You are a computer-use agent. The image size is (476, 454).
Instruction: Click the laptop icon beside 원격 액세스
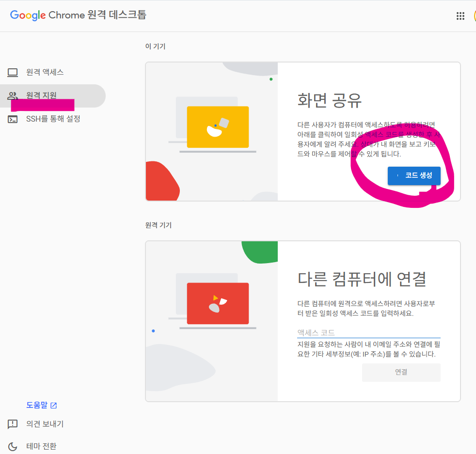[13, 73]
